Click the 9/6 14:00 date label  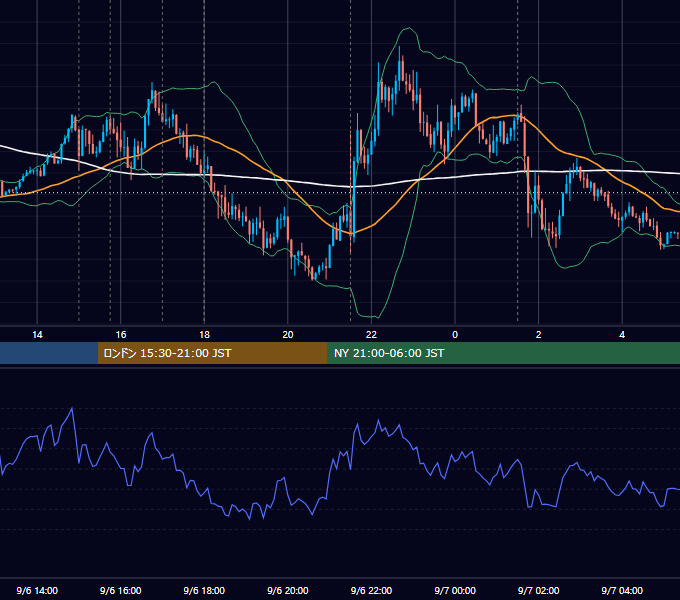37,590
